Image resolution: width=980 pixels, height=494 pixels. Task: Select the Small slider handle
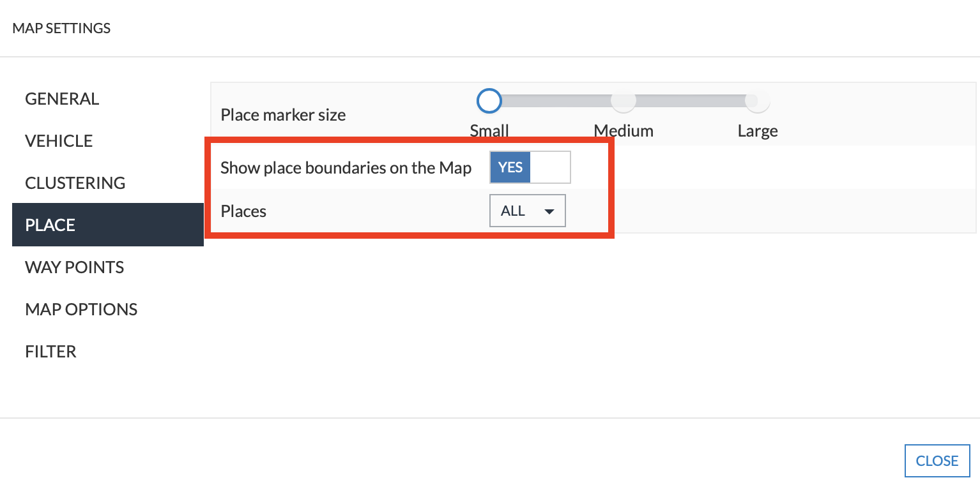pos(489,100)
